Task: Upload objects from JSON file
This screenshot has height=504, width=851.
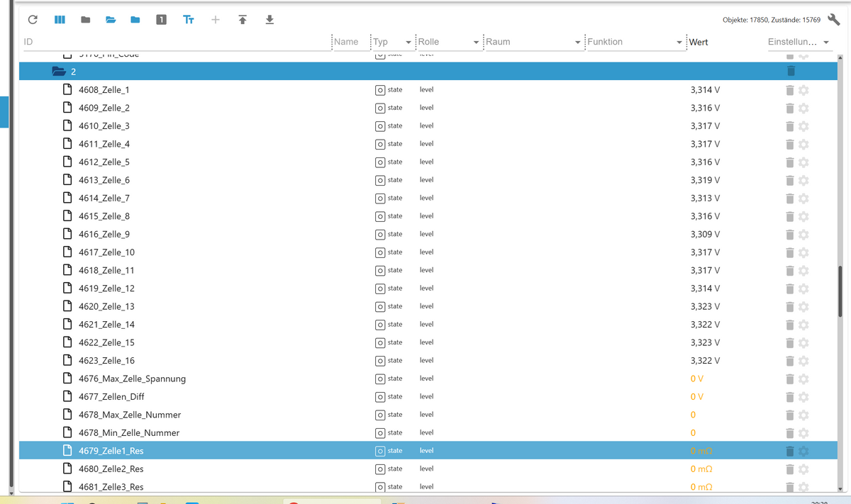Action: click(243, 20)
